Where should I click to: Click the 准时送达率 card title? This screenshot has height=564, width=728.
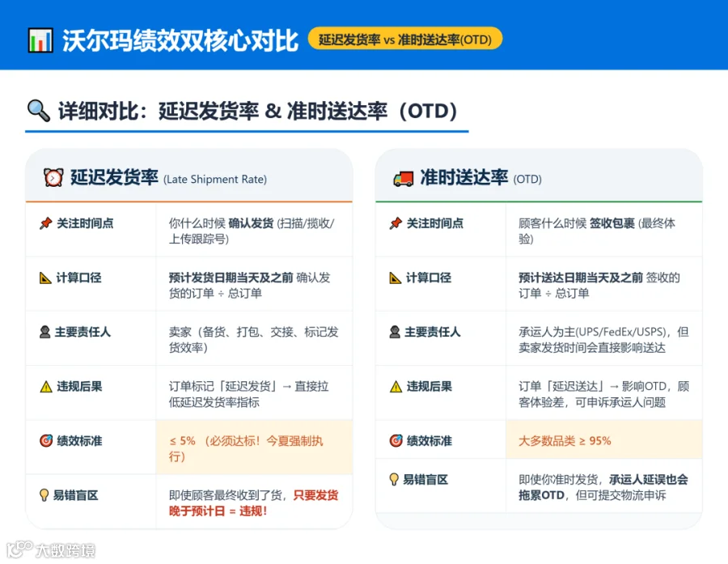tap(463, 177)
